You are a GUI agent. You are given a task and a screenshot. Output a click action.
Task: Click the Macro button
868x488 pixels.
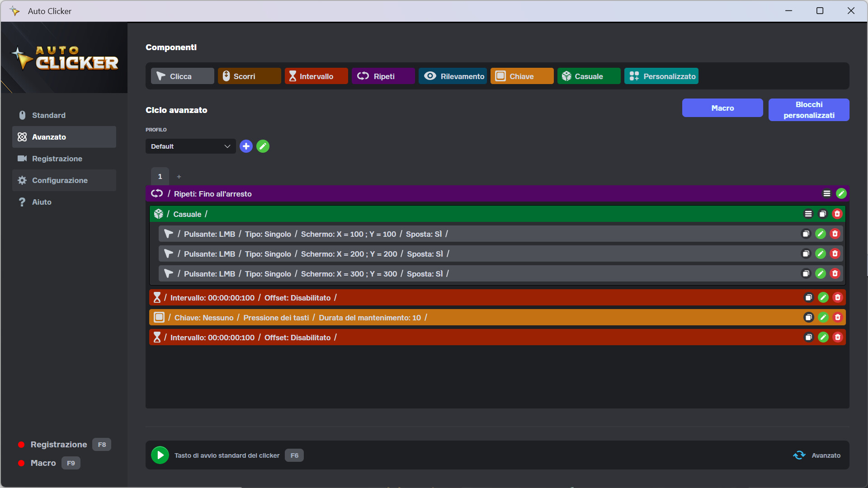722,108
